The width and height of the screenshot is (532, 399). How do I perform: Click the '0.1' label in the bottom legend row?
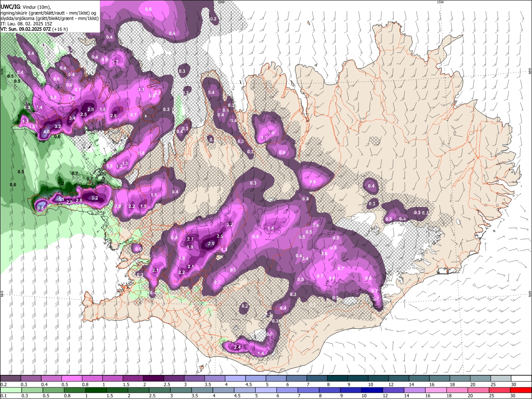coord(3,396)
